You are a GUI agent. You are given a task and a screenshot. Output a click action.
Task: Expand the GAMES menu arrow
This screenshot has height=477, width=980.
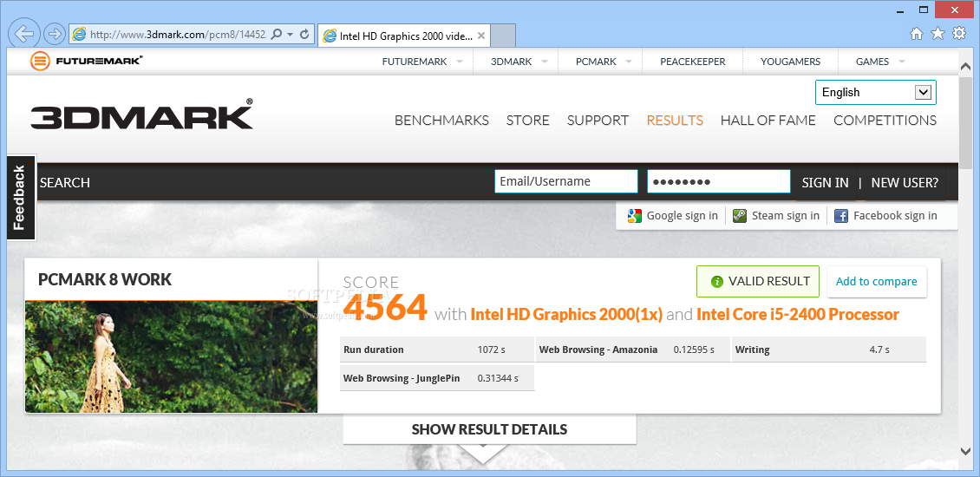click(901, 62)
